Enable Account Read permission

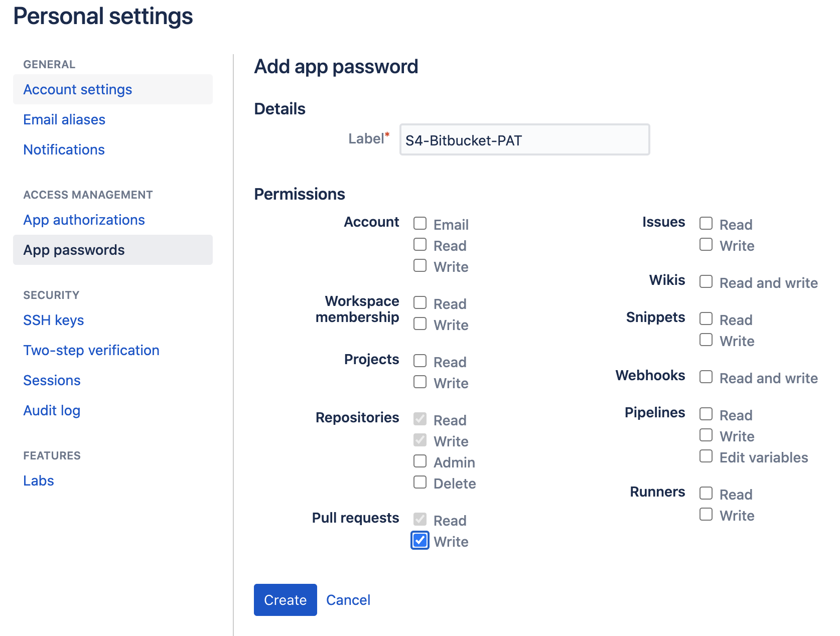coord(420,244)
